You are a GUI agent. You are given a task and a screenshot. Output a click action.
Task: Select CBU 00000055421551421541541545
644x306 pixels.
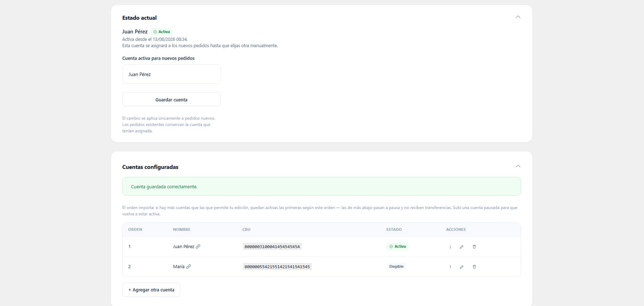277,267
